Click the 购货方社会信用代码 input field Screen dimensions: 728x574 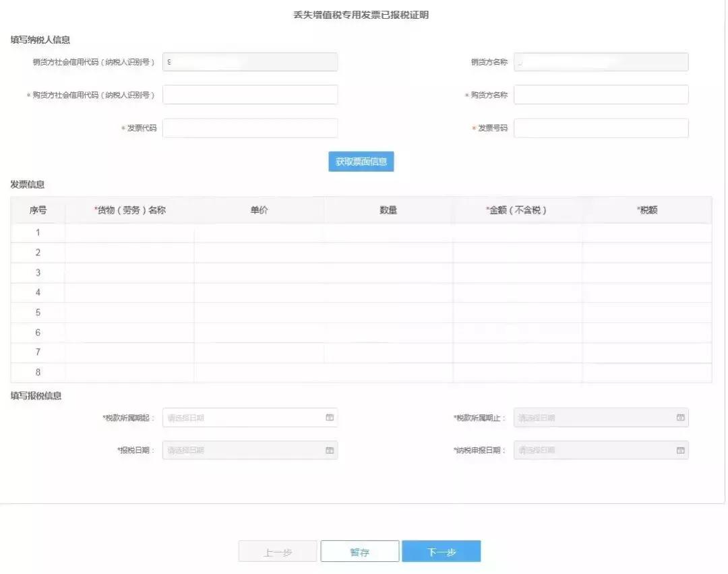249,94
